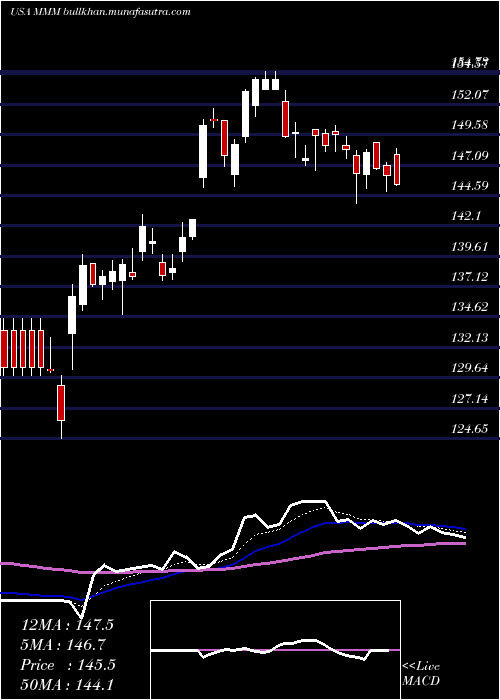The image size is (500, 700).
Task: Click the 152.07 price axis label
Action: coord(470,95)
